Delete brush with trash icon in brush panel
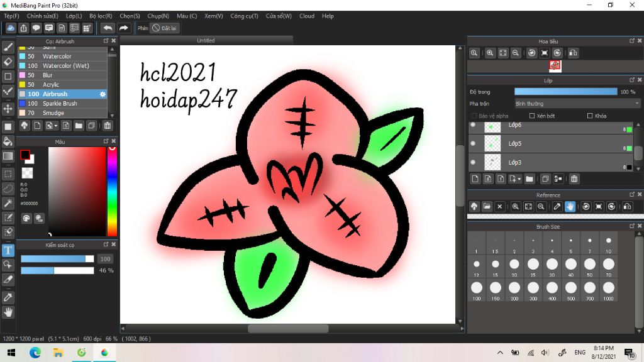Image resolution: width=644 pixels, height=362 pixels. tap(107, 126)
